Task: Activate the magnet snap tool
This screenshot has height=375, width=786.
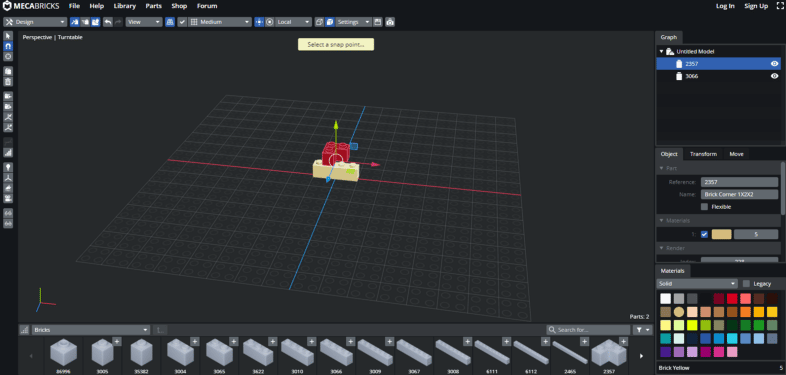Action: 8,46
